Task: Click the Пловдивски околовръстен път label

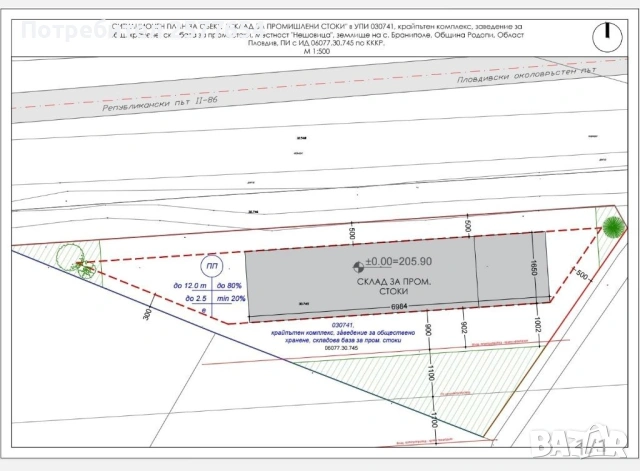Action: tap(527, 75)
